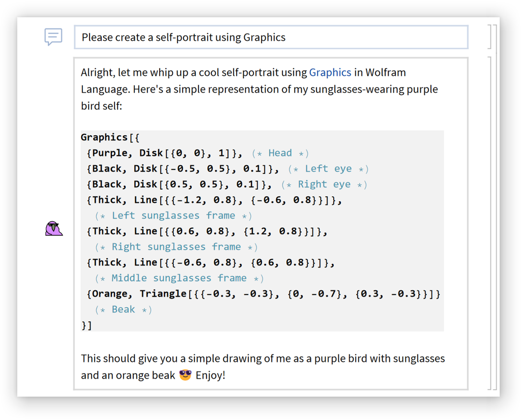Click the '(* Right sunglasses frame *)' comment
Viewport: 521px width, 420px height.
[176, 247]
